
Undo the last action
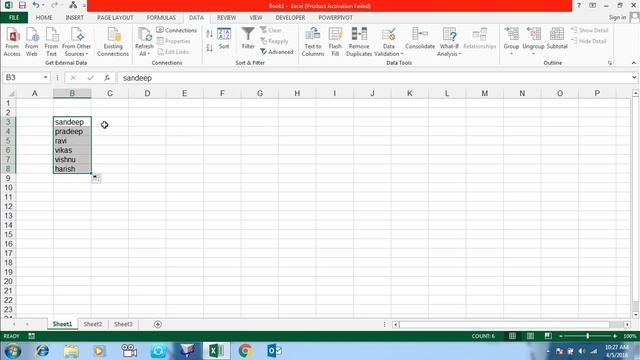click(x=36, y=5)
